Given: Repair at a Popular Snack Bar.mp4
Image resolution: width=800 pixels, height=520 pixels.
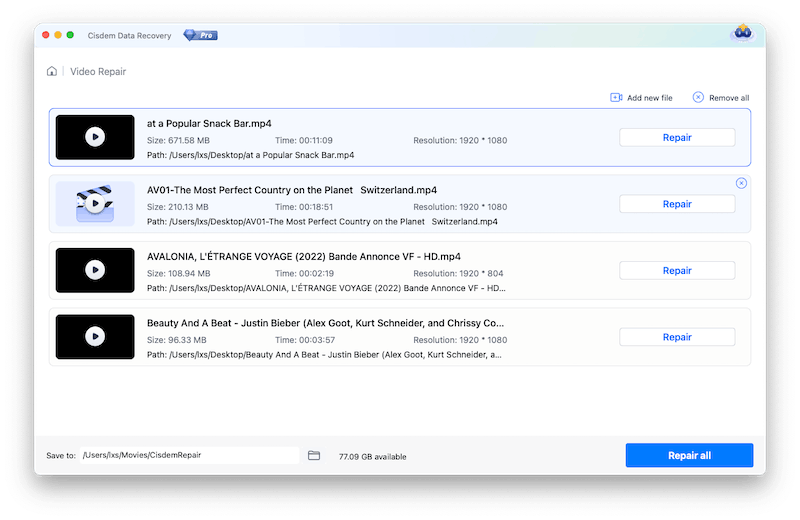Looking at the screenshot, I should pyautogui.click(x=677, y=137).
